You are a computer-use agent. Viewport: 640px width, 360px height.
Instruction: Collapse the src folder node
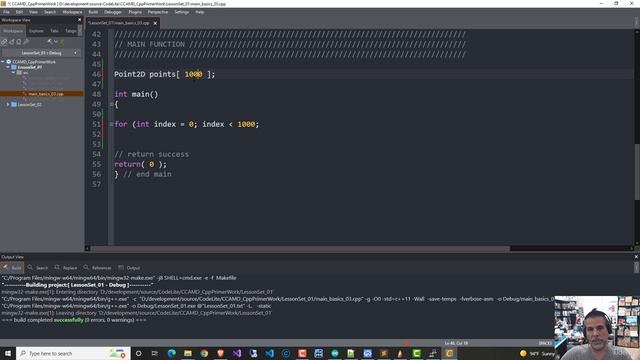pos(13,73)
